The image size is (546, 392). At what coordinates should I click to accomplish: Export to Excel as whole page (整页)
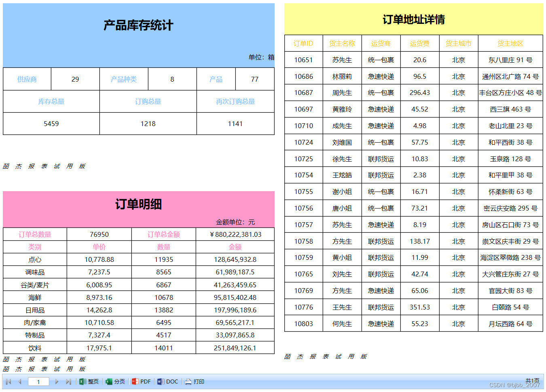click(x=89, y=381)
